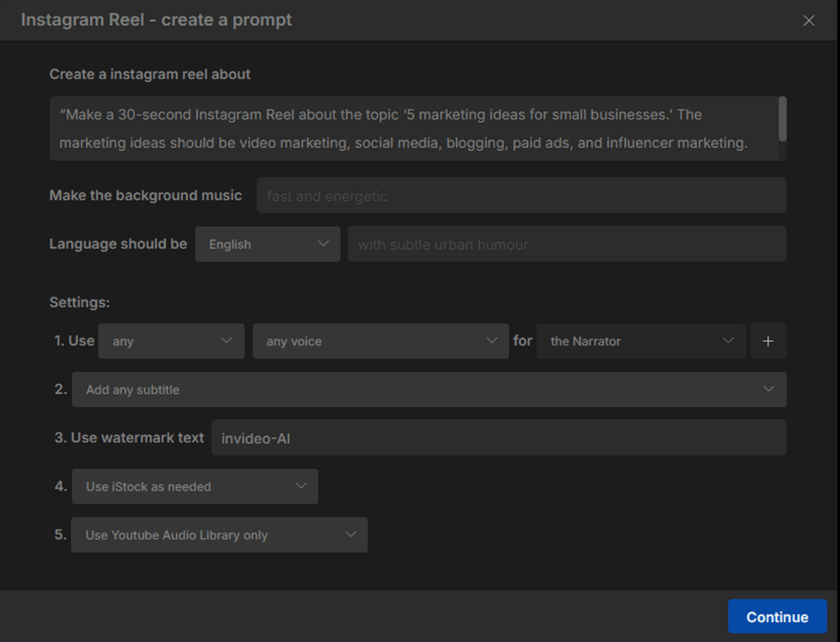This screenshot has height=642, width=840.
Task: Click the arrow beside Youtube Audio Library only
Action: pos(350,535)
